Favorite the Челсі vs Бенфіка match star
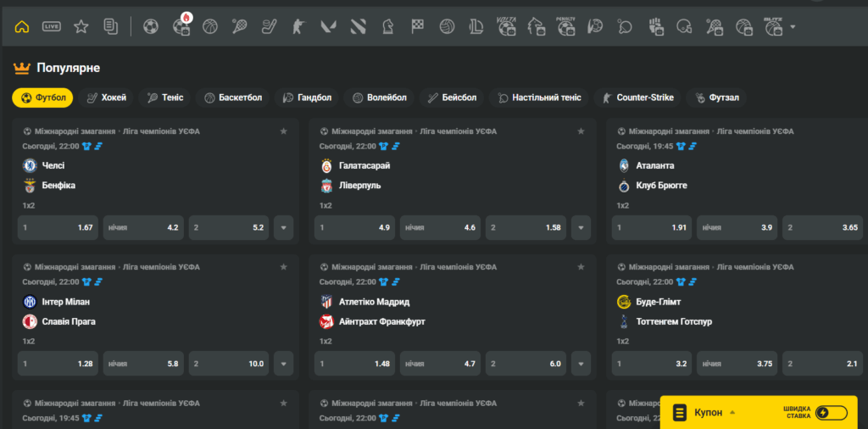868x429 pixels. click(284, 131)
